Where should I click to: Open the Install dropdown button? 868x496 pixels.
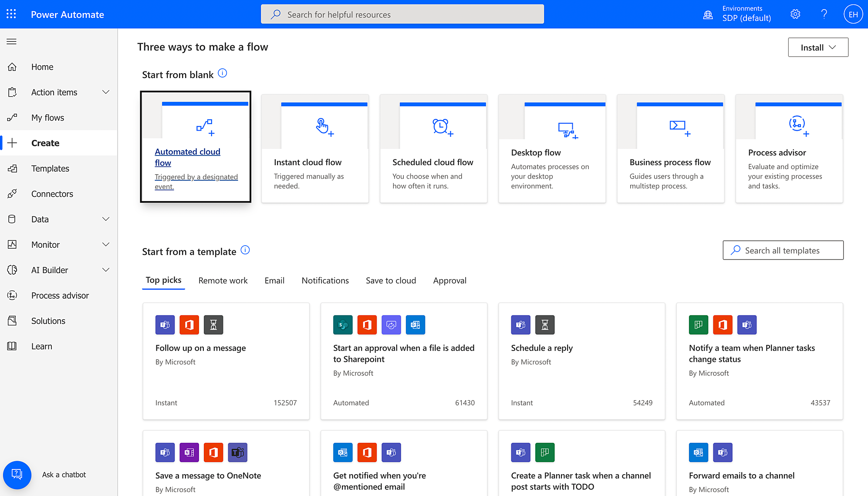[818, 47]
